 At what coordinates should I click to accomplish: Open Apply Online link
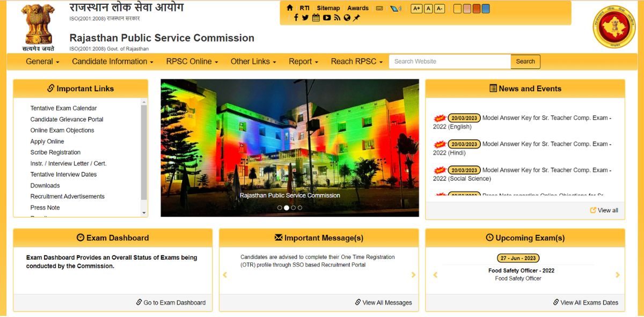(x=47, y=142)
